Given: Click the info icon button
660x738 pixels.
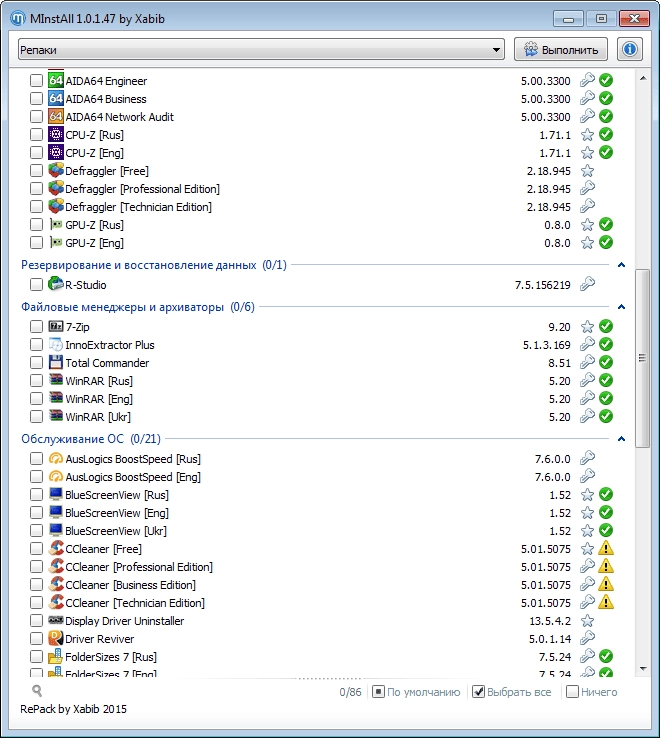Looking at the screenshot, I should (x=629, y=49).
